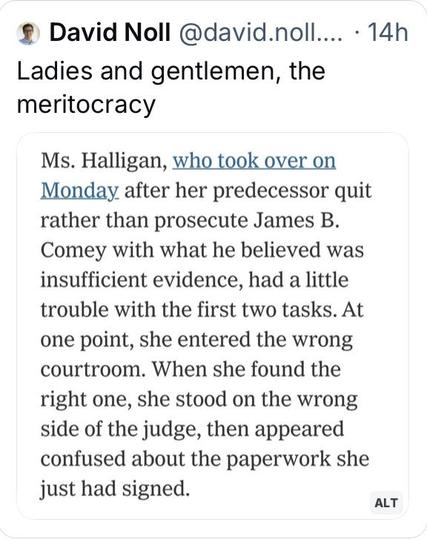Click the 'she entered the wrong' line

pos(197,340)
